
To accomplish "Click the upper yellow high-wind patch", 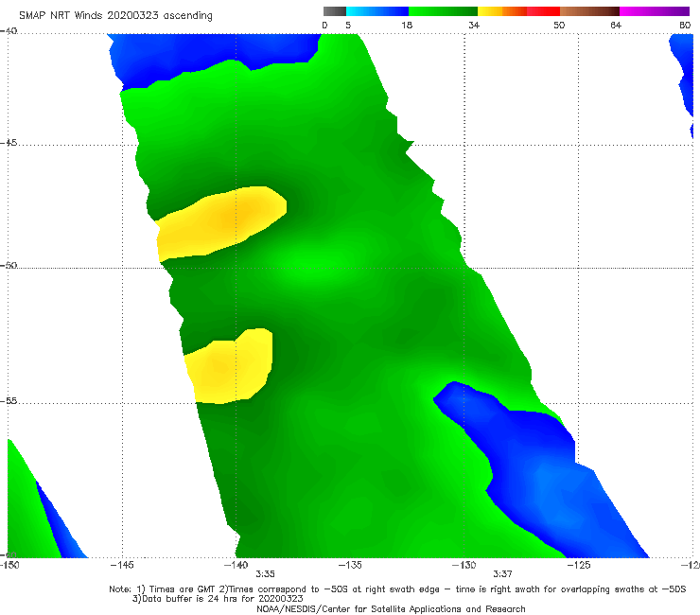I will pos(221,223).
